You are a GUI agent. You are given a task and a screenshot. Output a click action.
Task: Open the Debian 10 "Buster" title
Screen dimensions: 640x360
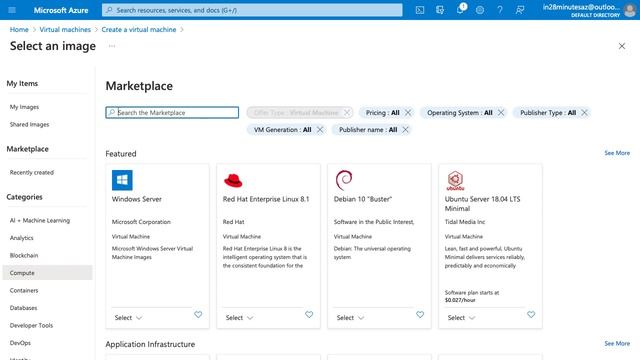[x=363, y=199]
